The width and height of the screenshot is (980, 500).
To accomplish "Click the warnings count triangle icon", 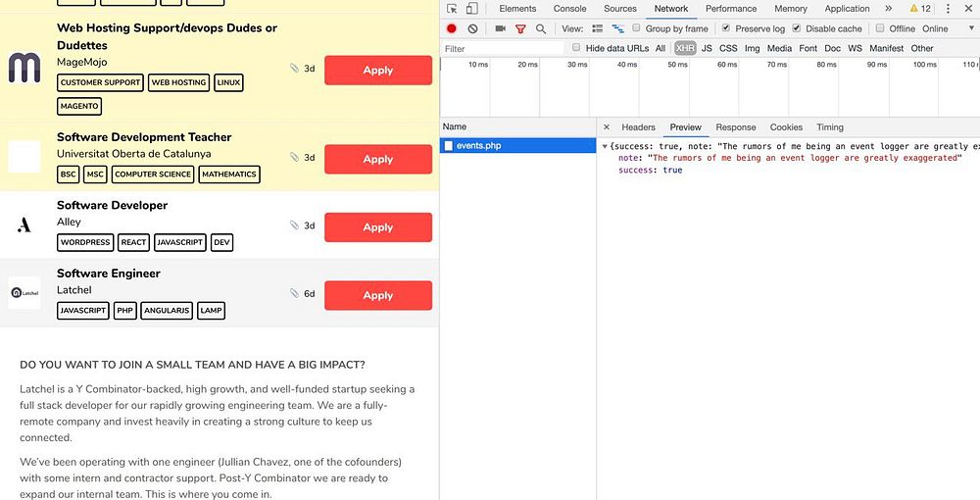I will point(913,9).
